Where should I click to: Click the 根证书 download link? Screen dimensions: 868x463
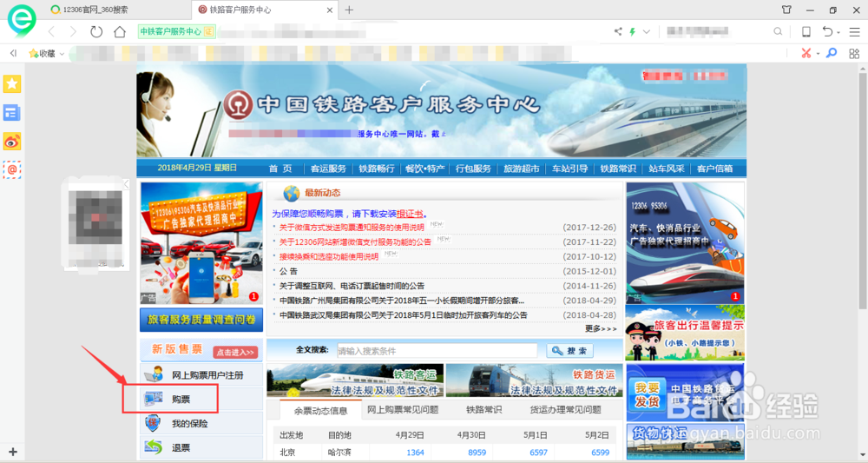click(410, 214)
